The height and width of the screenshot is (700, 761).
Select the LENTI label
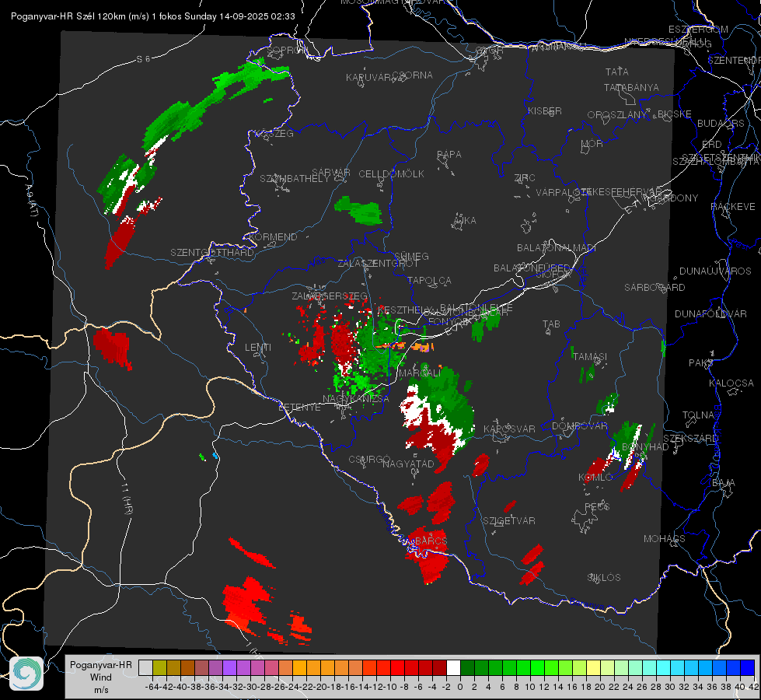coord(258,348)
